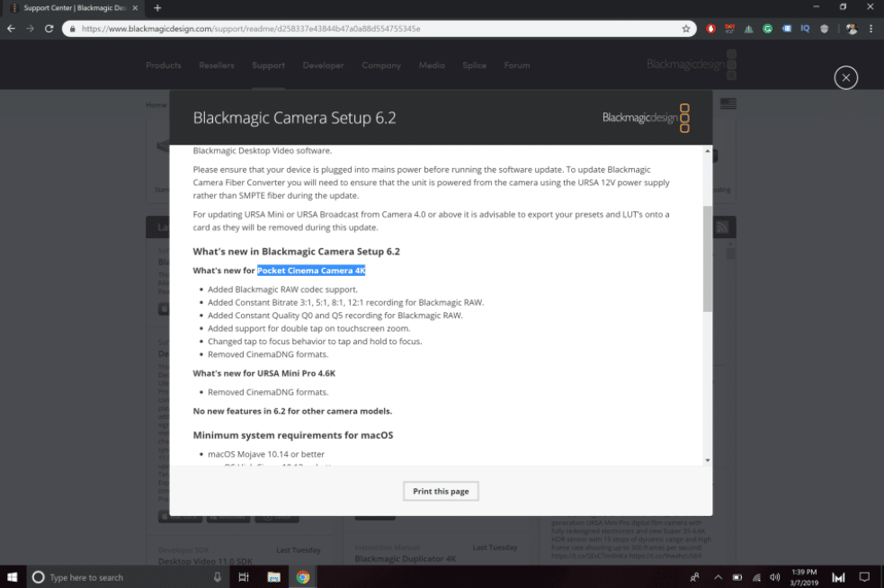The image size is (884, 588).
Task: Click the Minimum system requirements for macOS heading
Action: [293, 435]
